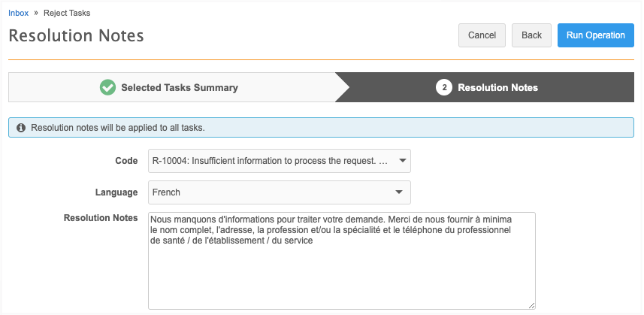Click the Language field label
Screen dimensions: 644x315
tap(117, 192)
